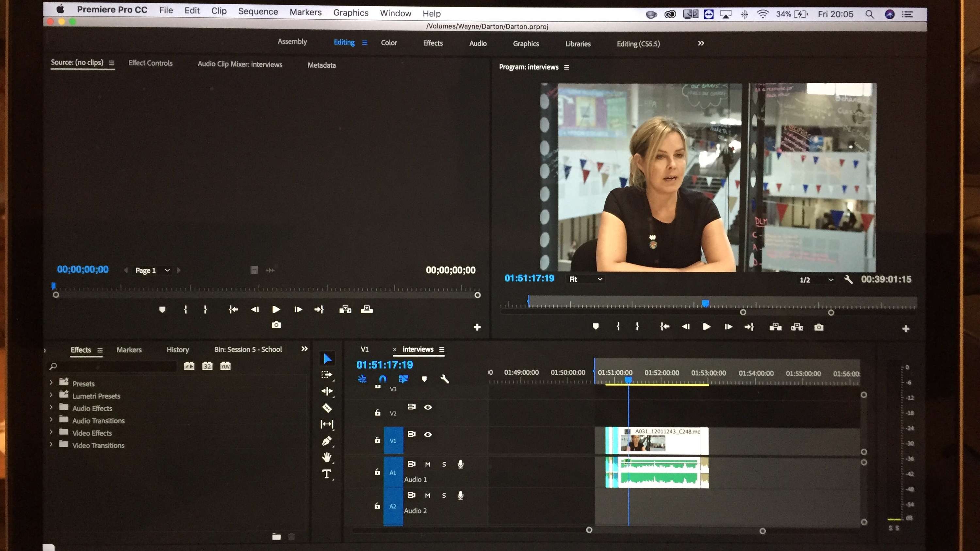
Task: Expand the Lumetri Presets folder
Action: pos(51,395)
